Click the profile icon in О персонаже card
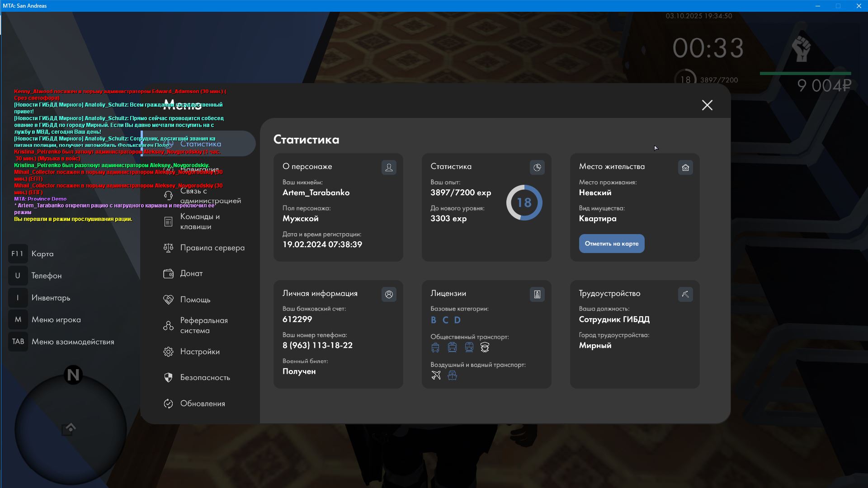The width and height of the screenshot is (868, 488). [x=389, y=168]
